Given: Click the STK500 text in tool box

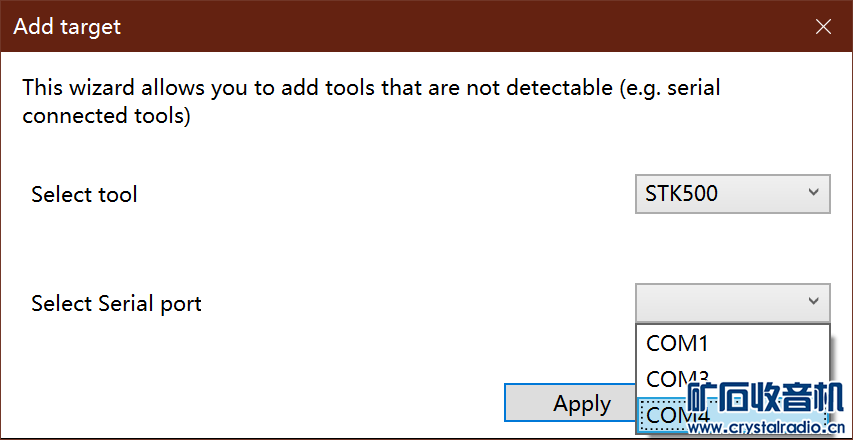Looking at the screenshot, I should [681, 194].
